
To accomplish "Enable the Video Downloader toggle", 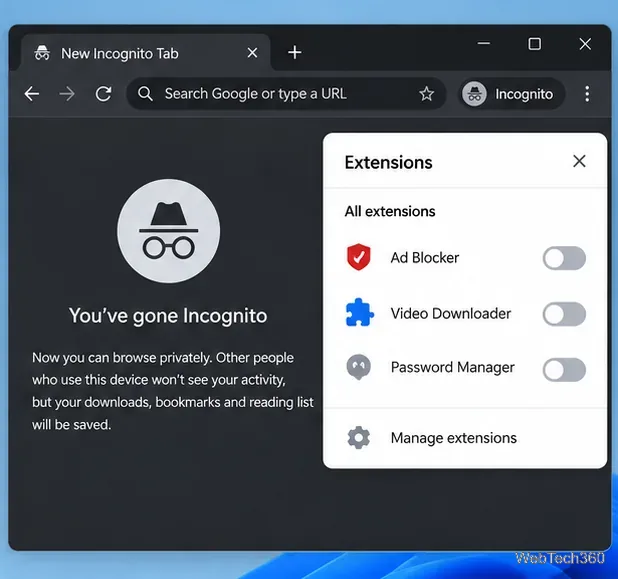I will (564, 314).
